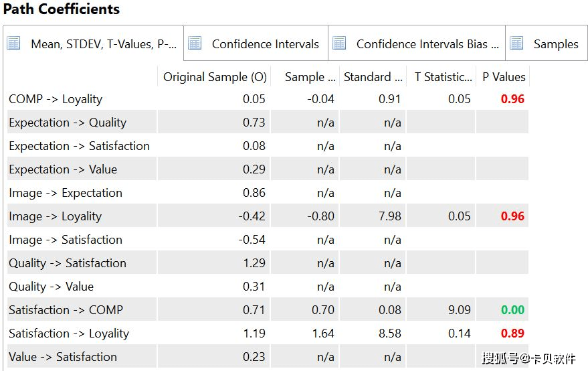
Task: Click the table icon on Bias Corrected tab
Action: pos(339,44)
